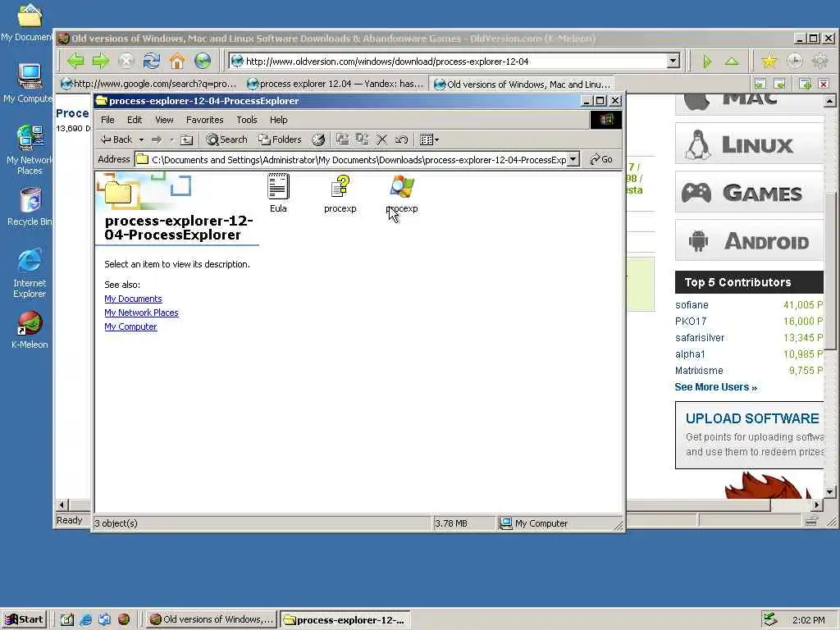Viewport: 840px width, 630px height.
Task: Open the Tools menu in Explorer
Action: click(247, 120)
